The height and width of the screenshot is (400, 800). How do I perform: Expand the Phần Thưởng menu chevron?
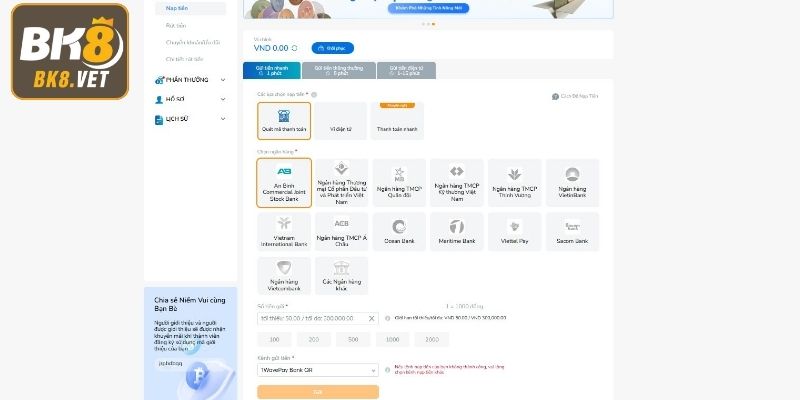click(223, 80)
